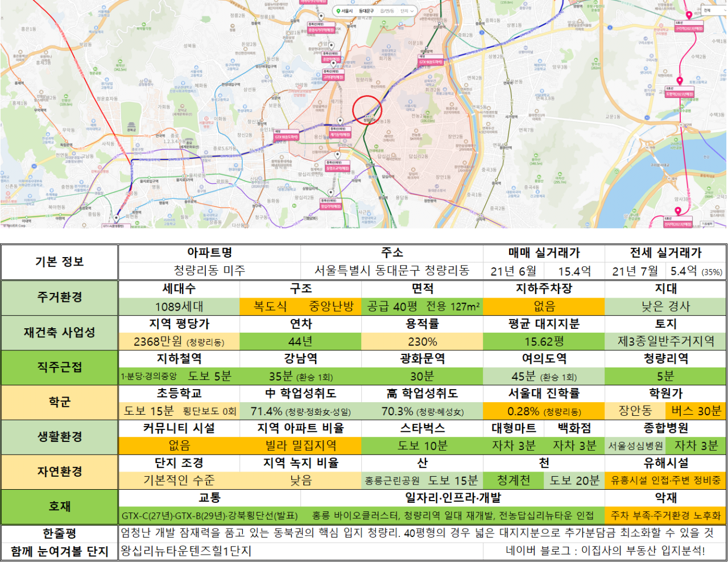728x562 pixels.
Task: Open the 전체 dropdown at top right
Action: tap(713, 10)
